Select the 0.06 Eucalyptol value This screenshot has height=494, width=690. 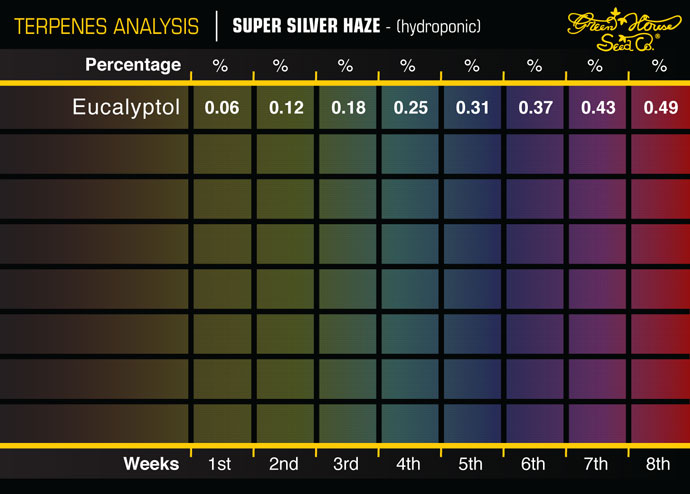[222, 108]
